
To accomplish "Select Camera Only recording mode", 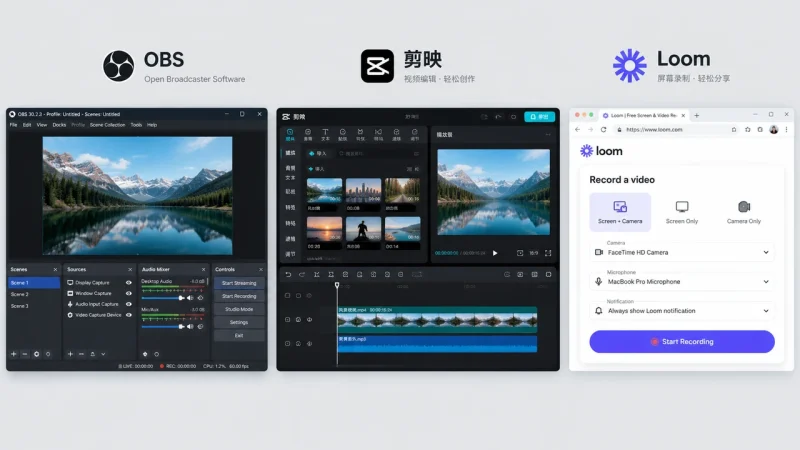I will point(744,212).
